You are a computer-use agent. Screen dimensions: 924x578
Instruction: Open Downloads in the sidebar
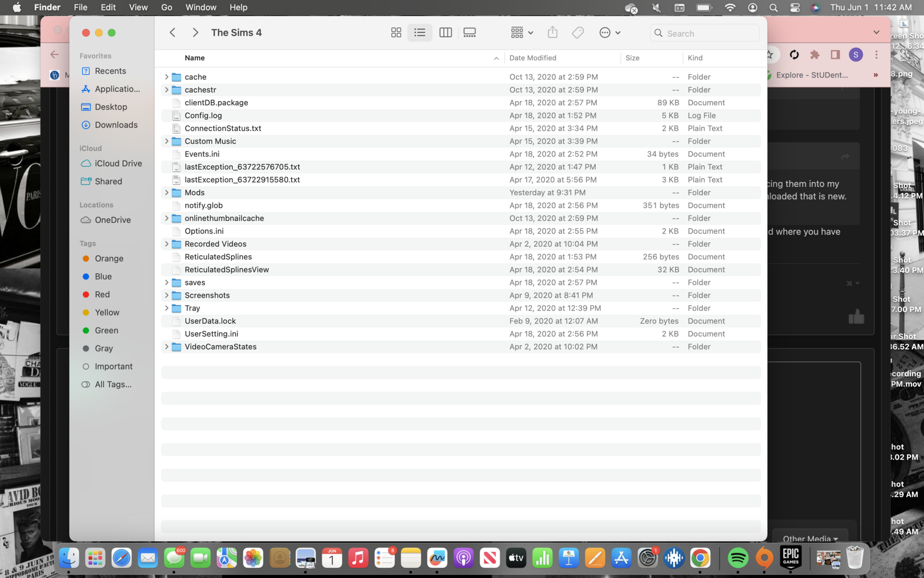point(110,125)
